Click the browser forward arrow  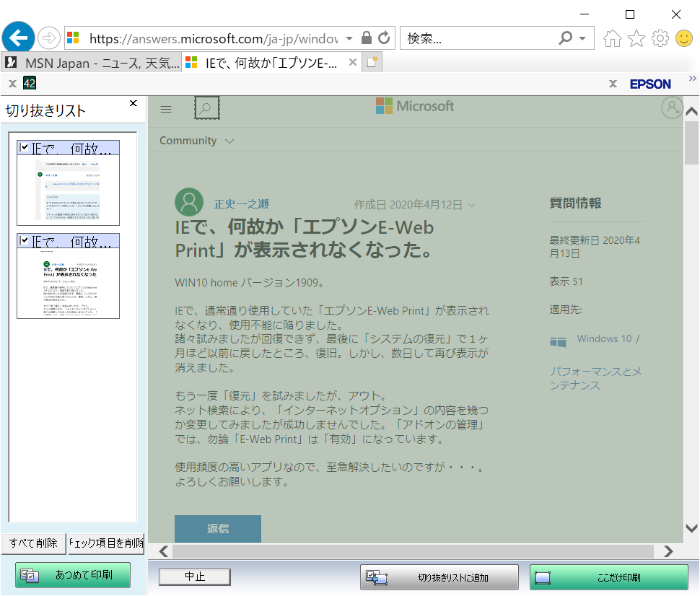tap(48, 38)
